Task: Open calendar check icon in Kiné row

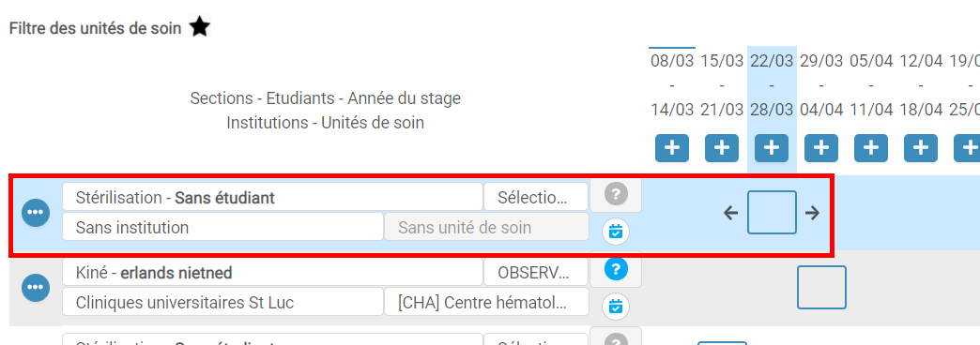Action: point(616,307)
